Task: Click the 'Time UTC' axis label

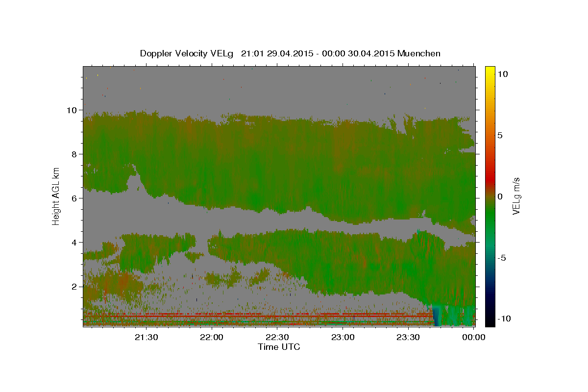Action: (279, 347)
